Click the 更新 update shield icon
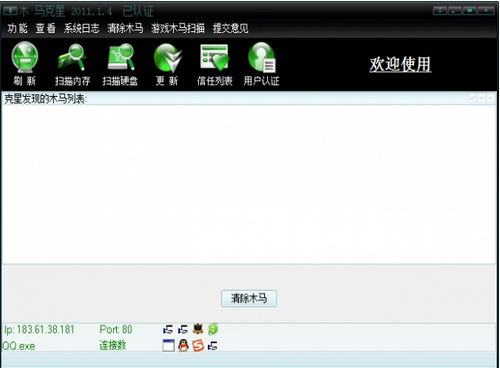The image size is (500, 368). point(167,63)
